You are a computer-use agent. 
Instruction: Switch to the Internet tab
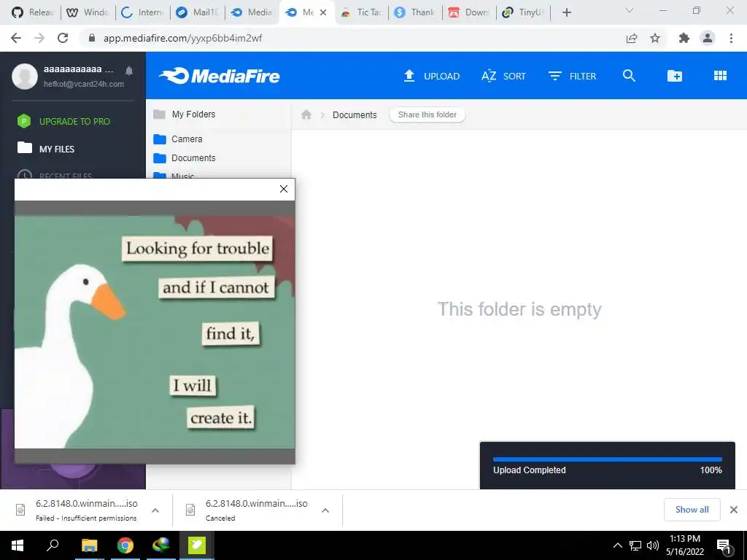142,12
